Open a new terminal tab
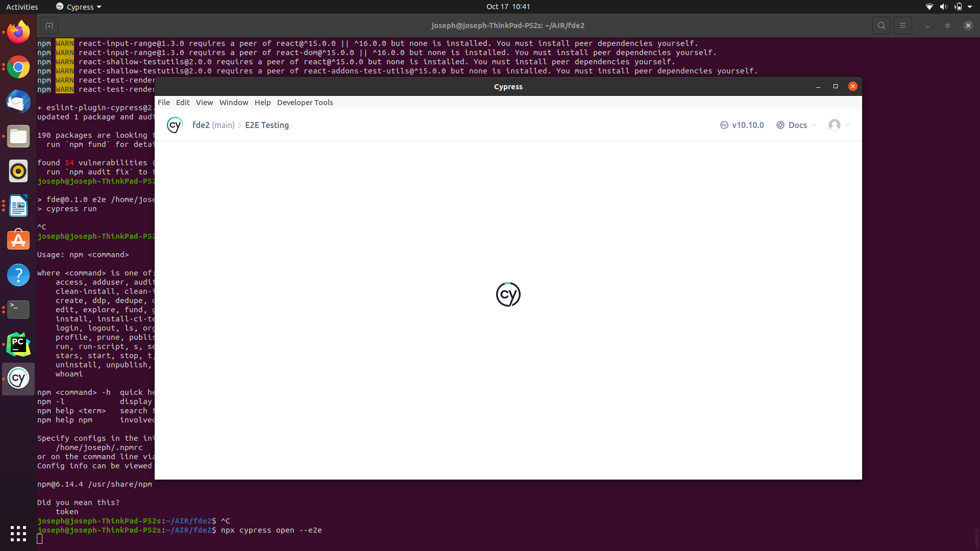This screenshot has width=980, height=551. (x=49, y=26)
